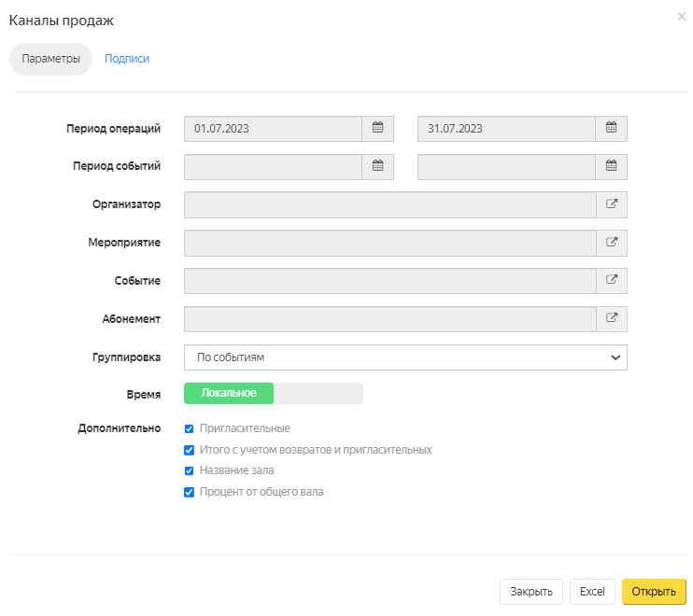The width and height of the screenshot is (693, 616).
Task: Select the Параметры tab
Action: point(50,59)
